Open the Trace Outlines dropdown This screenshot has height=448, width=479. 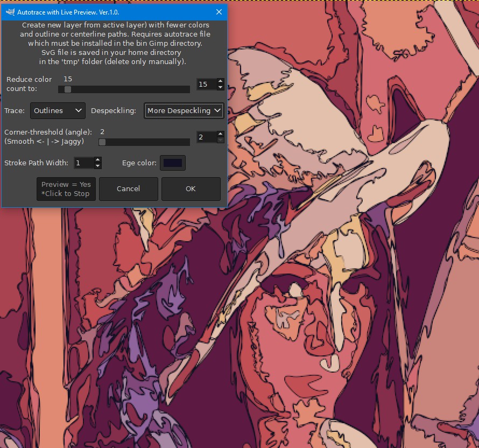58,110
